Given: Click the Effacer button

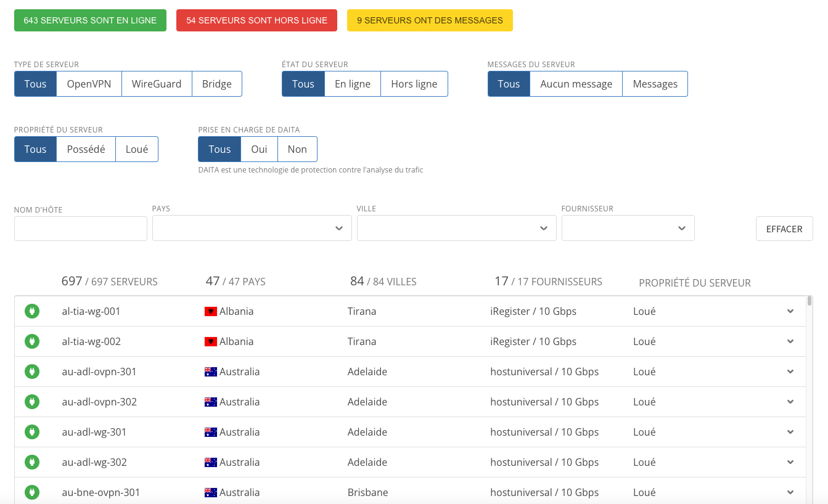Looking at the screenshot, I should click(x=784, y=229).
